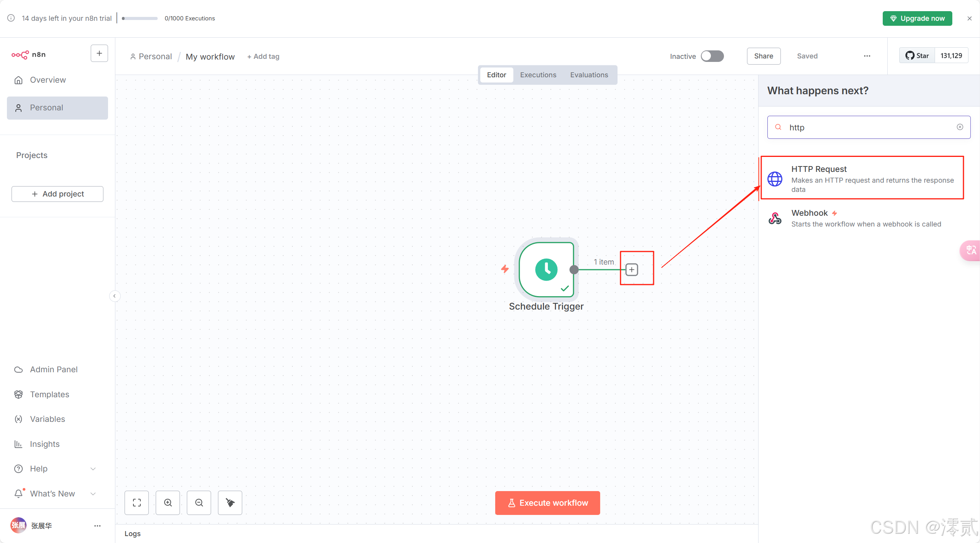Switch to the Executions tab
The height and width of the screenshot is (543, 980).
coord(538,75)
